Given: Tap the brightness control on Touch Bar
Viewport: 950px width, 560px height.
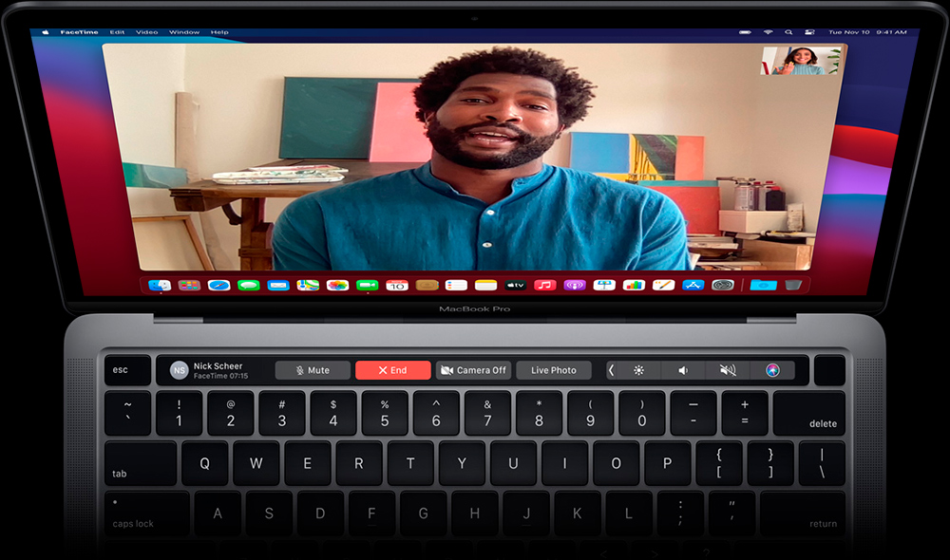Looking at the screenshot, I should click(x=638, y=370).
